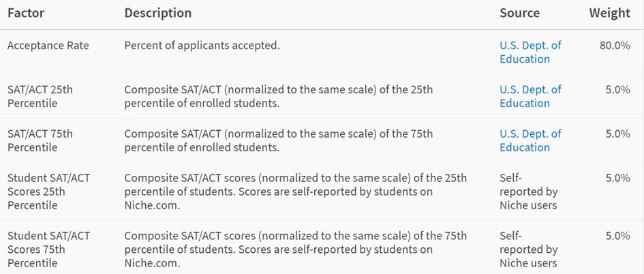Open Dept. of Education link in SAT/ACT 25th Percentile row

tap(530, 96)
